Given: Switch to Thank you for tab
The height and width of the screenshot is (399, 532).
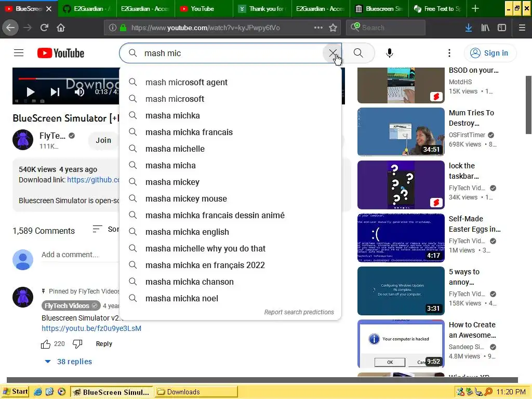Looking at the screenshot, I should (262, 9).
